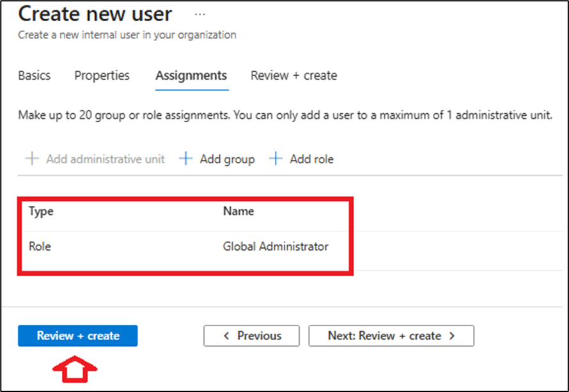Sort by the Type column header
The image size is (569, 392).
click(x=41, y=212)
